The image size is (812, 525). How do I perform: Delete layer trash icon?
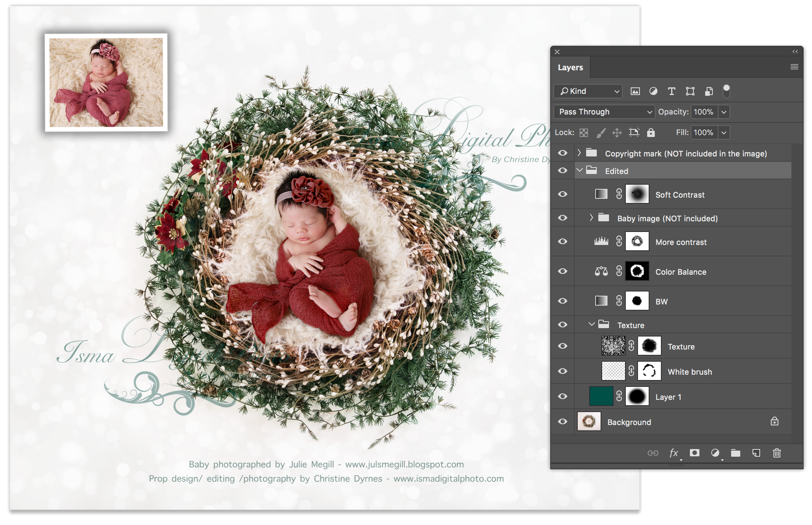(x=777, y=453)
